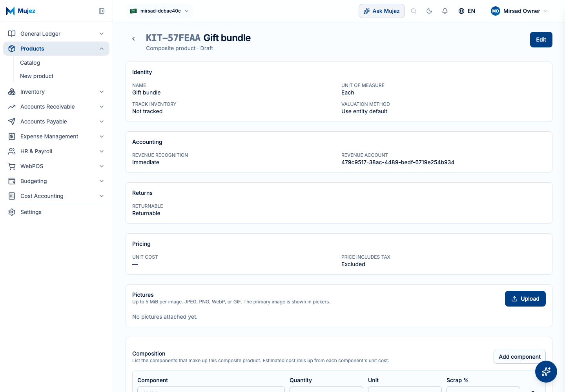Click the WebPOS shopping cart icon

12,166
